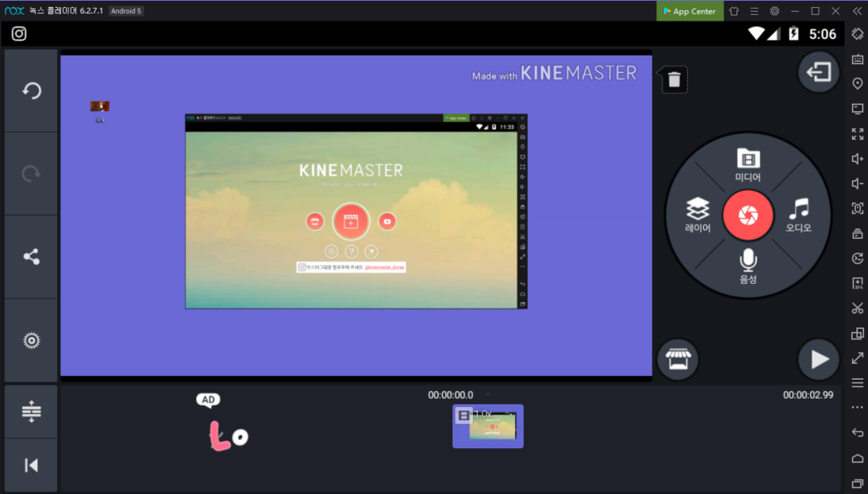Play the project preview
This screenshot has width=868, height=494.
(x=818, y=359)
